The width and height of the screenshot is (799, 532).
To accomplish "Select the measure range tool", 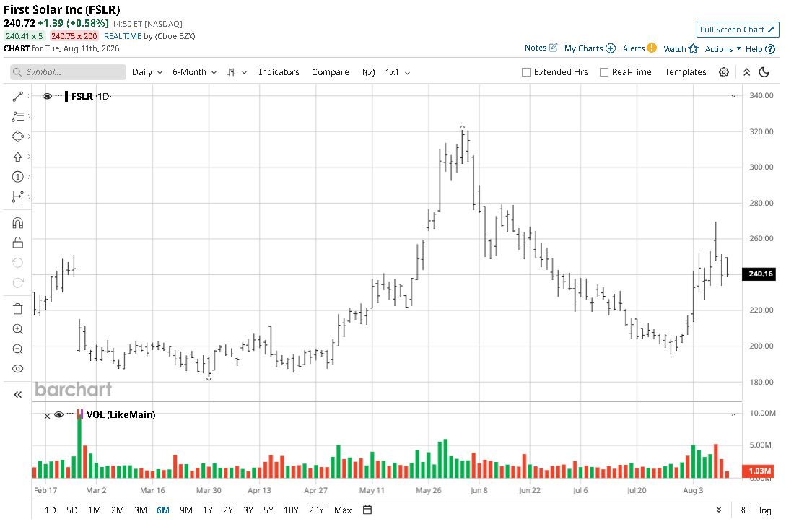I will (x=18, y=196).
